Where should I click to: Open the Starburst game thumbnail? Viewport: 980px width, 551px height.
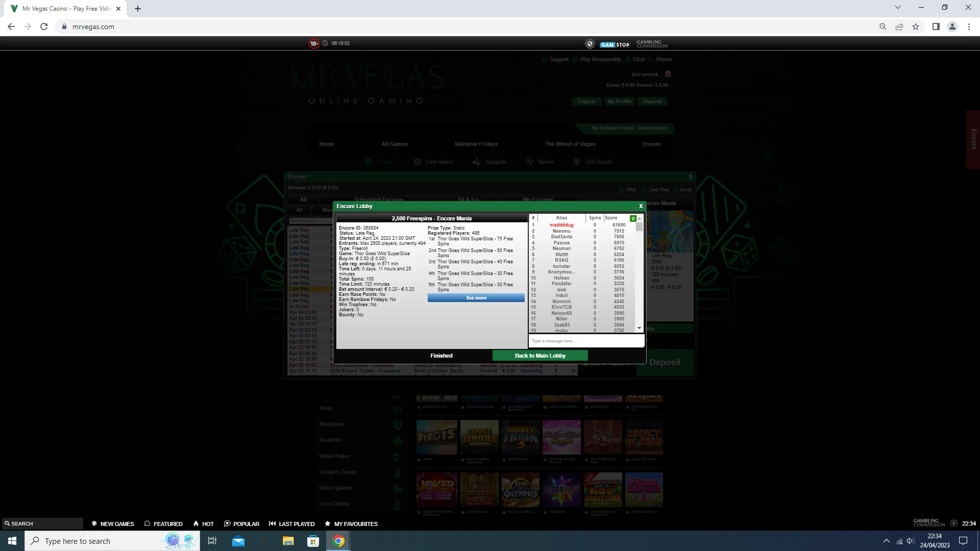click(x=561, y=490)
